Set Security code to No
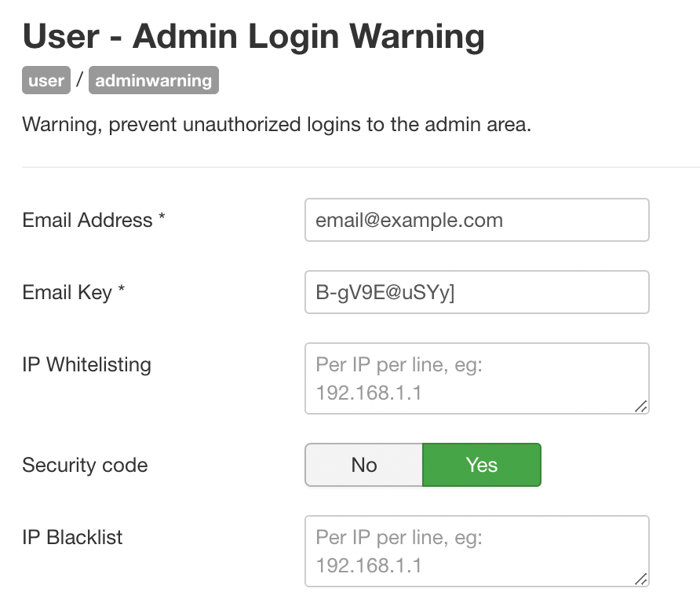 click(x=364, y=465)
